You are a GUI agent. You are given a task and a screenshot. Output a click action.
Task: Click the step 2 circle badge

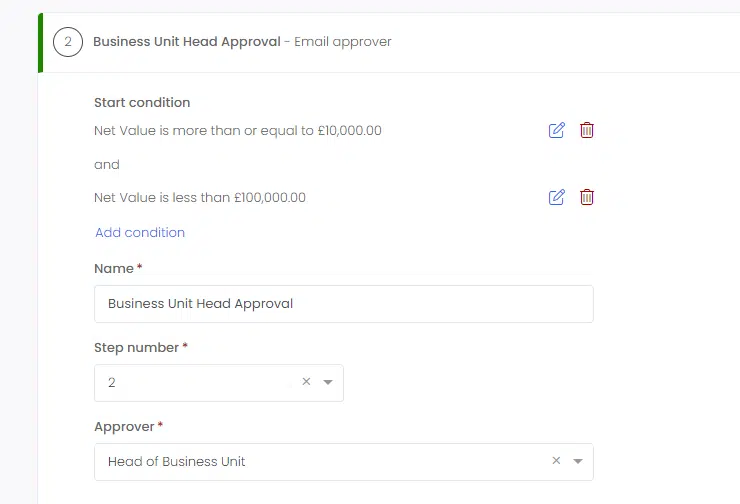(68, 42)
